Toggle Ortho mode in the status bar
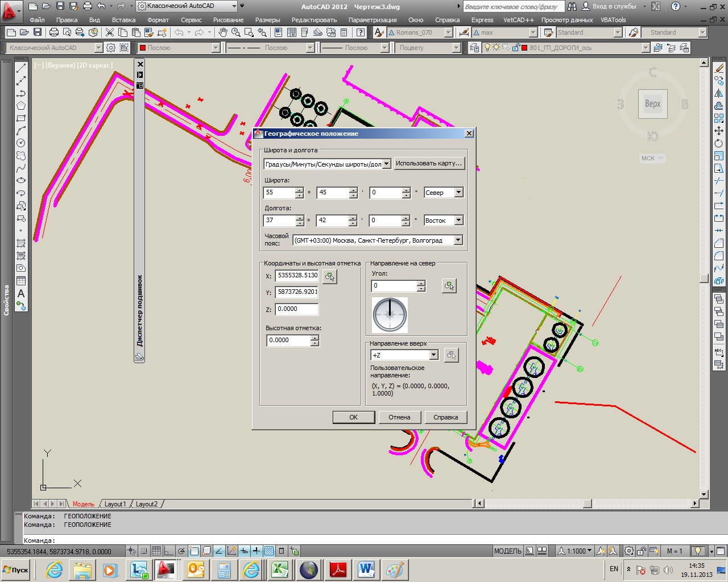 tap(169, 551)
